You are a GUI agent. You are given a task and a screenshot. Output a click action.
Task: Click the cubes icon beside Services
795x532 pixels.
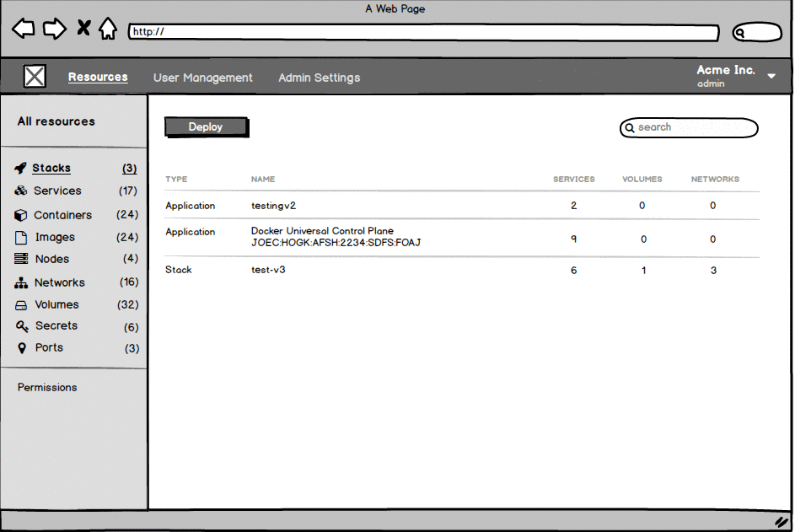[x=21, y=191]
